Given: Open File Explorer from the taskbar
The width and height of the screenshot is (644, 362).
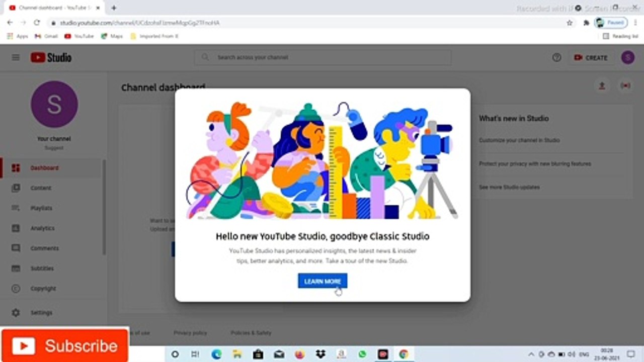Looking at the screenshot, I should pos(237,354).
